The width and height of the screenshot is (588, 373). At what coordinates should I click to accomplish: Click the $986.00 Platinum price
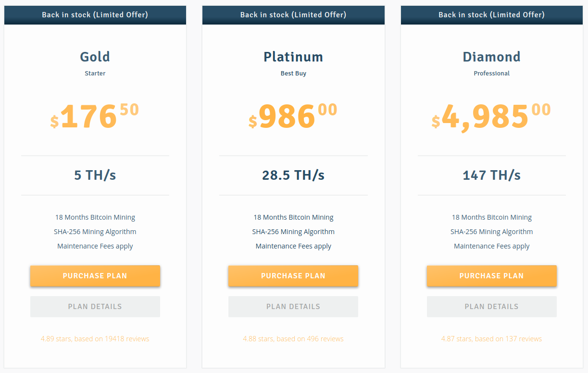coord(293,117)
